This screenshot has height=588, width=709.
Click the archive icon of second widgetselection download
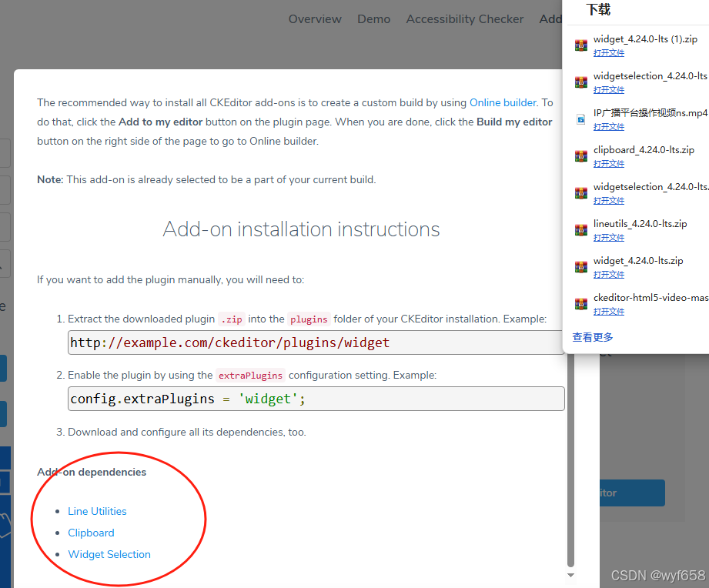pyautogui.click(x=581, y=193)
